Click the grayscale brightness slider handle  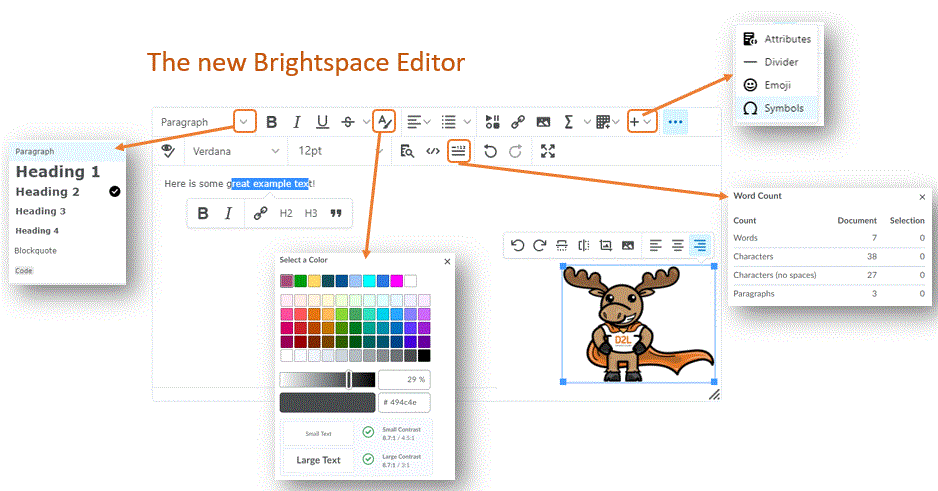349,379
